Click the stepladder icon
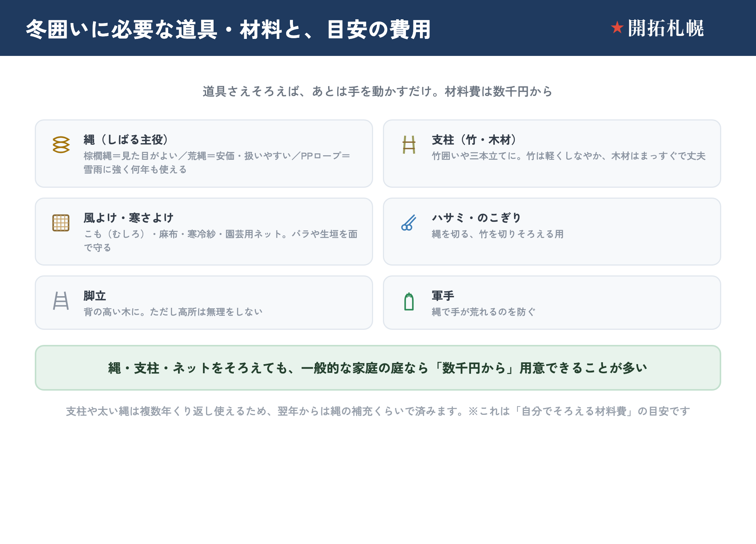This screenshot has height=544, width=756. [x=61, y=301]
